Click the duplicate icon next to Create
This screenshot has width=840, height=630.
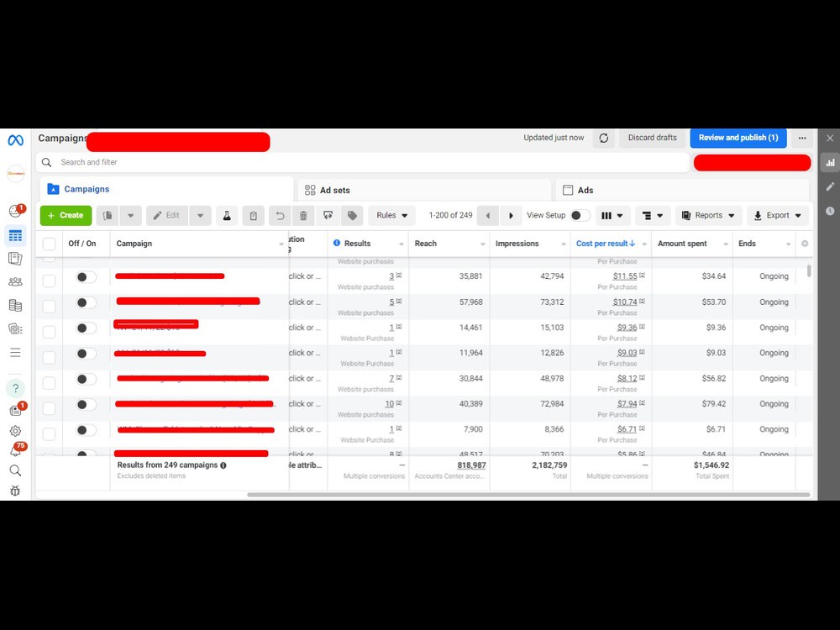[x=108, y=215]
